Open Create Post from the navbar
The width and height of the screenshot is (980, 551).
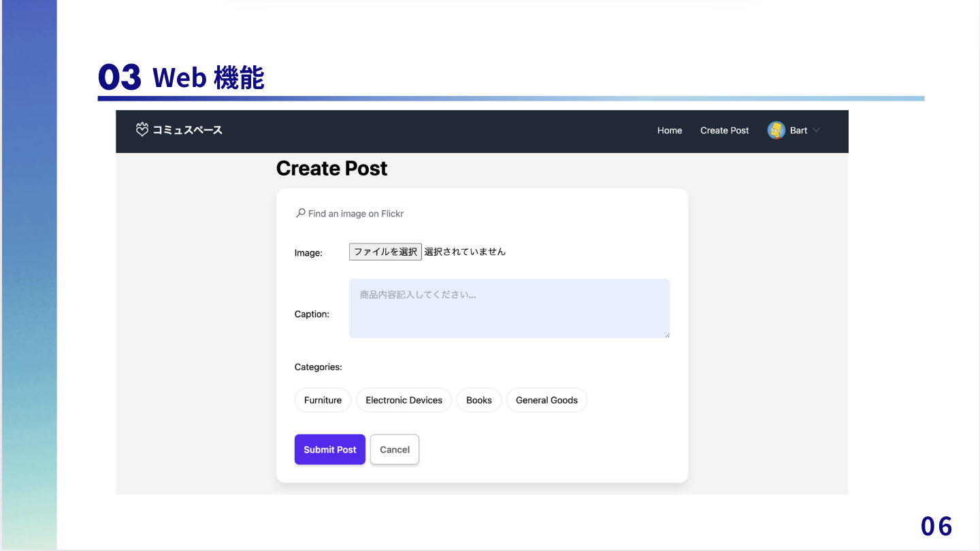tap(724, 131)
